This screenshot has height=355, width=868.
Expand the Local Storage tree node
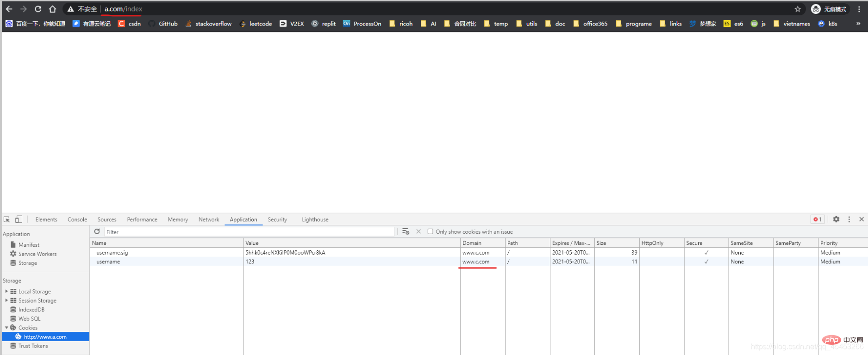point(6,292)
